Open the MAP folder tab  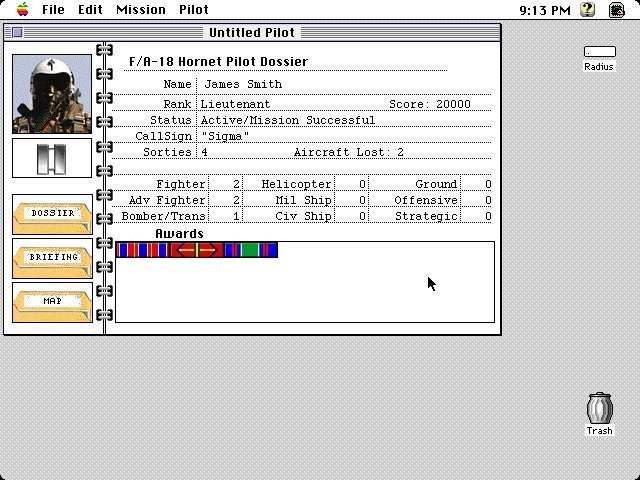tap(52, 302)
